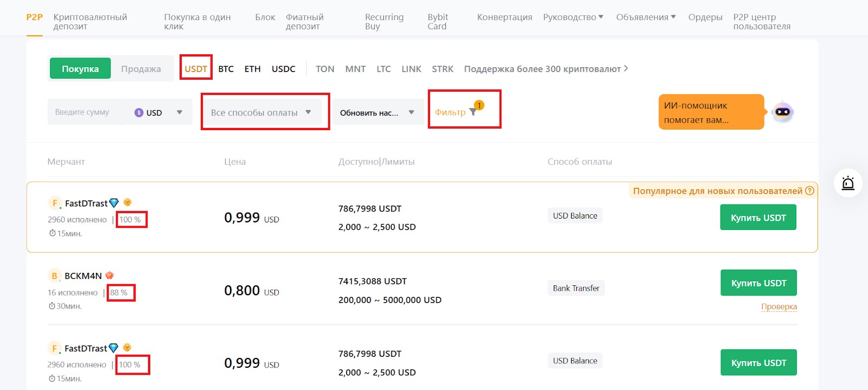Open Фиатный депозит

304,22
